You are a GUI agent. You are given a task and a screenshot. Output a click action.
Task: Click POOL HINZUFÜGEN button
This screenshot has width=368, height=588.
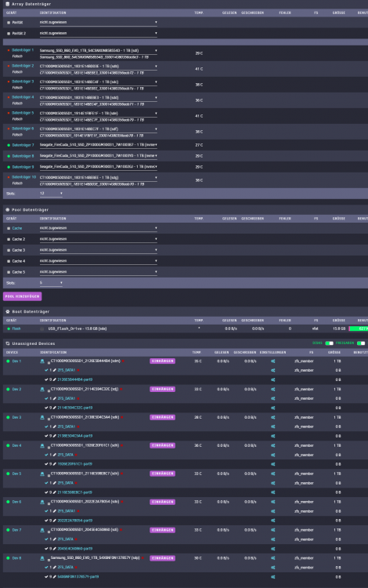click(x=22, y=296)
